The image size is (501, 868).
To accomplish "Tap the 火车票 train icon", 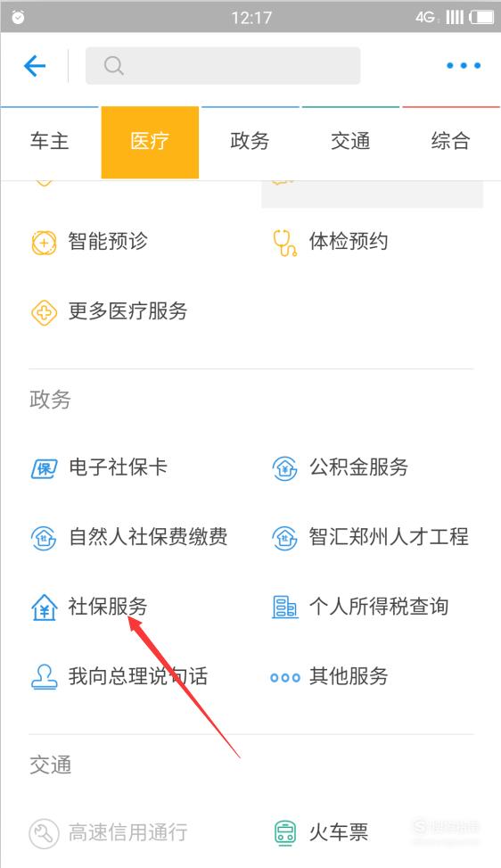I will (x=285, y=832).
